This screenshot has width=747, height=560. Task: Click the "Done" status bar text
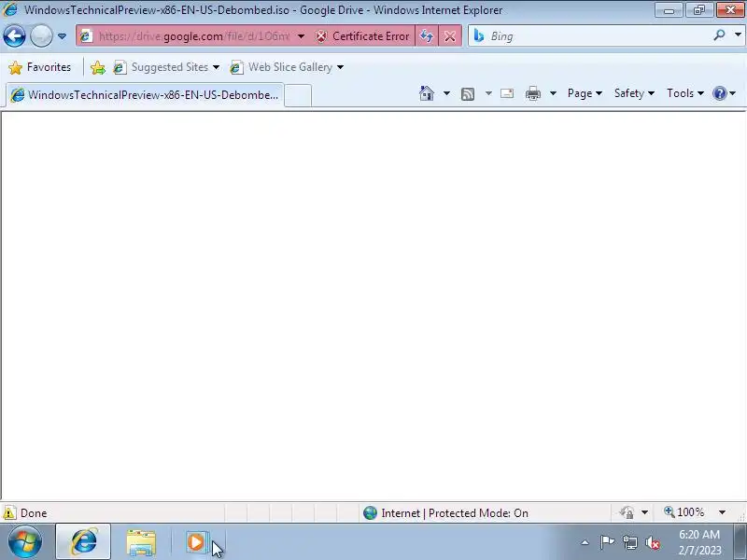(x=34, y=512)
